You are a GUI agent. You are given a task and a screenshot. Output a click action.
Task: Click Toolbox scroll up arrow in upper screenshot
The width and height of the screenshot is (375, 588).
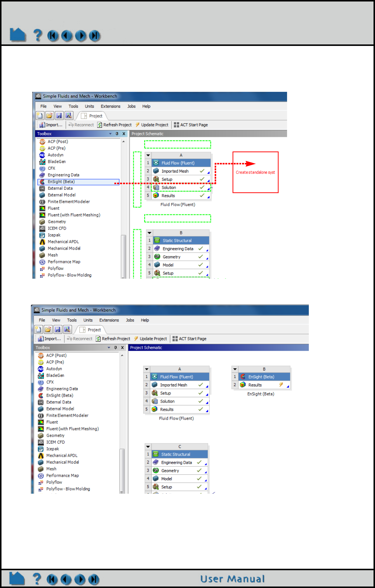pos(124,142)
